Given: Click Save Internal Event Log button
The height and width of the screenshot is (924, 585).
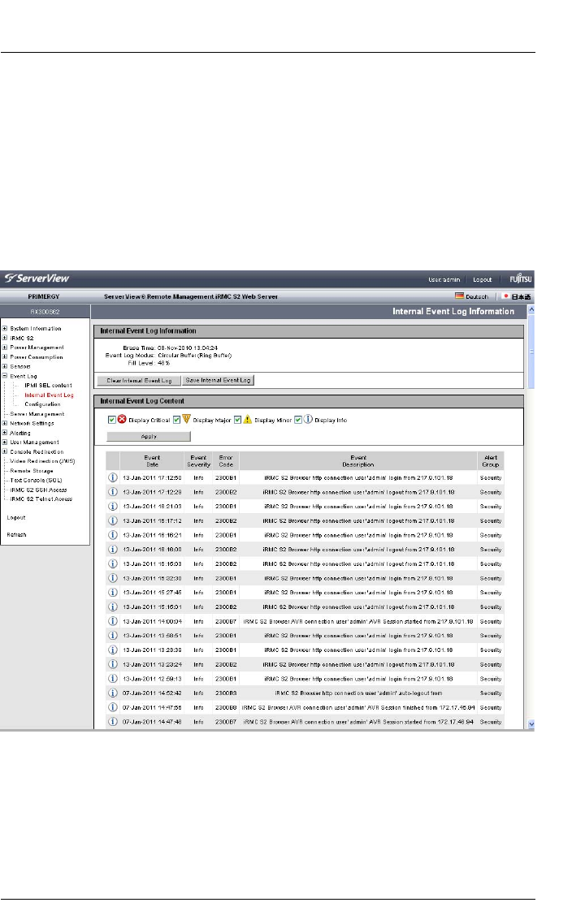Looking at the screenshot, I should click(x=219, y=380).
